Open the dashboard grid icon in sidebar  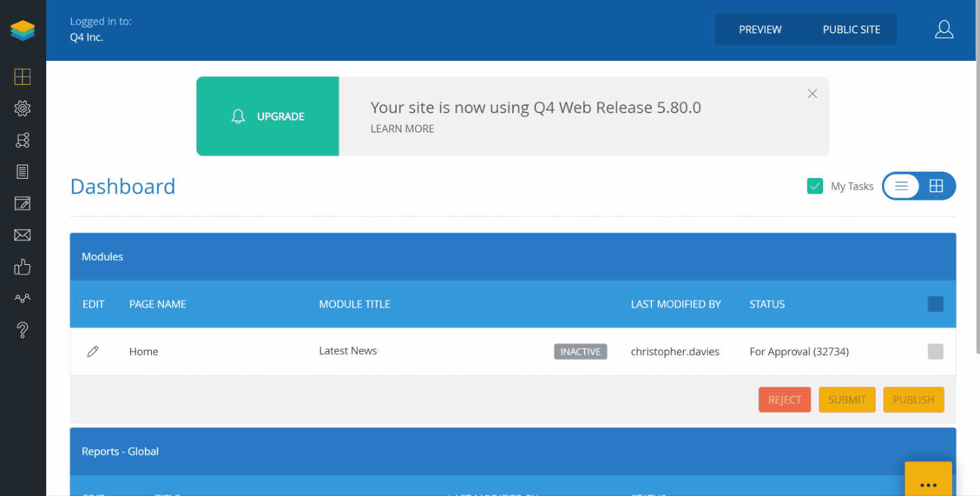22,76
